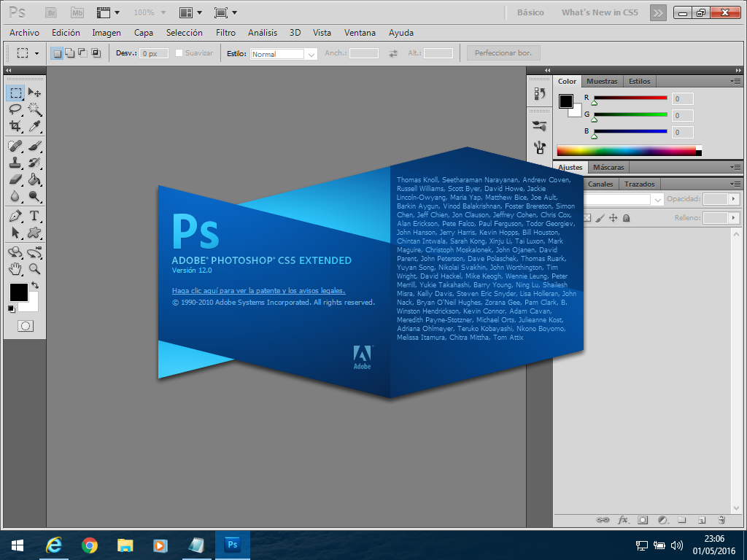Enable New Selection mode
Viewport: 747px width, 560px height.
click(57, 52)
